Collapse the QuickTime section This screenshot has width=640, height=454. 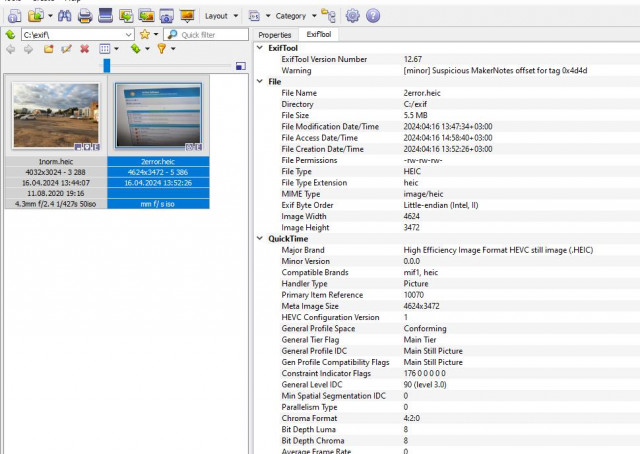pyautogui.click(x=260, y=238)
